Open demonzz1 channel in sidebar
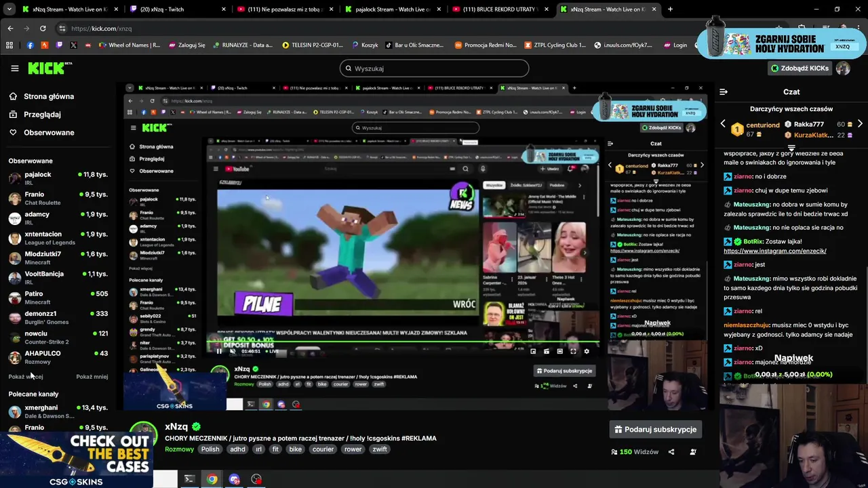Image resolution: width=868 pixels, height=488 pixels. point(58,317)
